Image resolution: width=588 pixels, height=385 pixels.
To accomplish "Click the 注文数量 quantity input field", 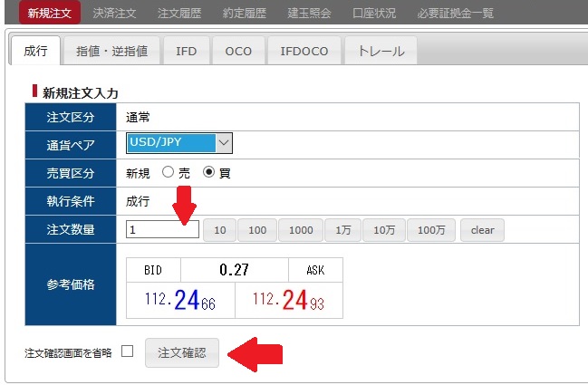I will pos(162,230).
